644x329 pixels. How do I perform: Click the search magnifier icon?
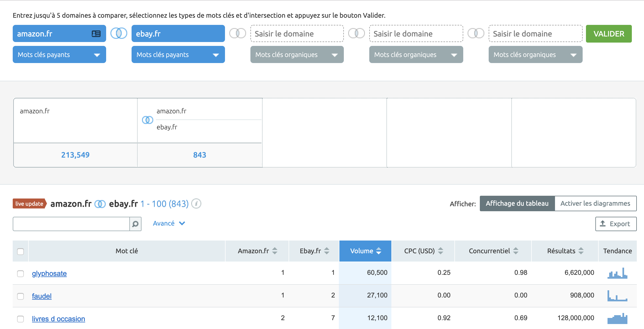coord(135,224)
